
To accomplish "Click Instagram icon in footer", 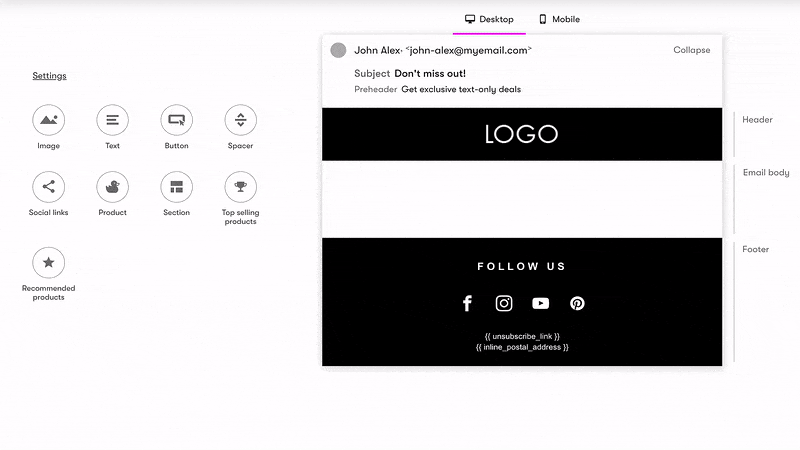I will tap(504, 303).
